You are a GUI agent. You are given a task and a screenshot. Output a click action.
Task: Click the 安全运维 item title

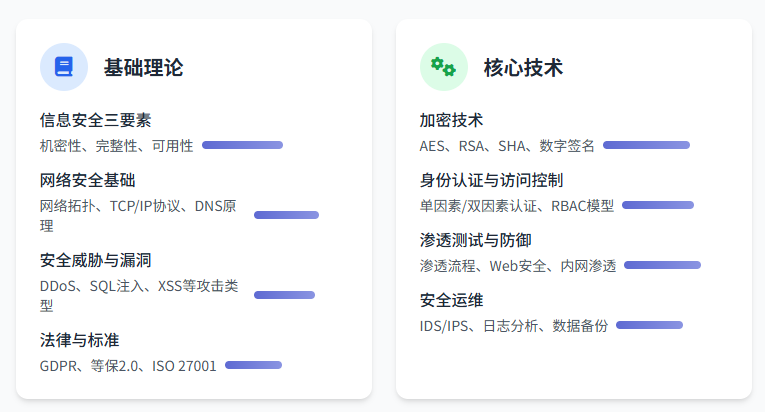[x=451, y=300]
